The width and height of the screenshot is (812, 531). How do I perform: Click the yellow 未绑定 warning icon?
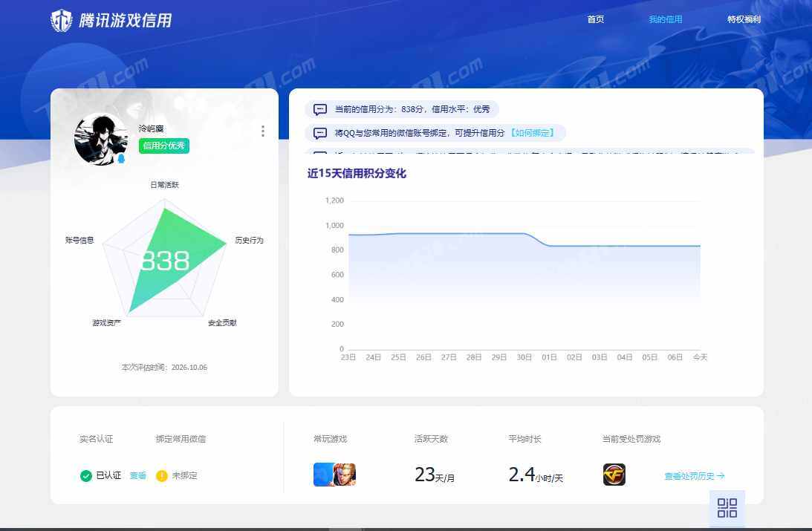(x=161, y=475)
